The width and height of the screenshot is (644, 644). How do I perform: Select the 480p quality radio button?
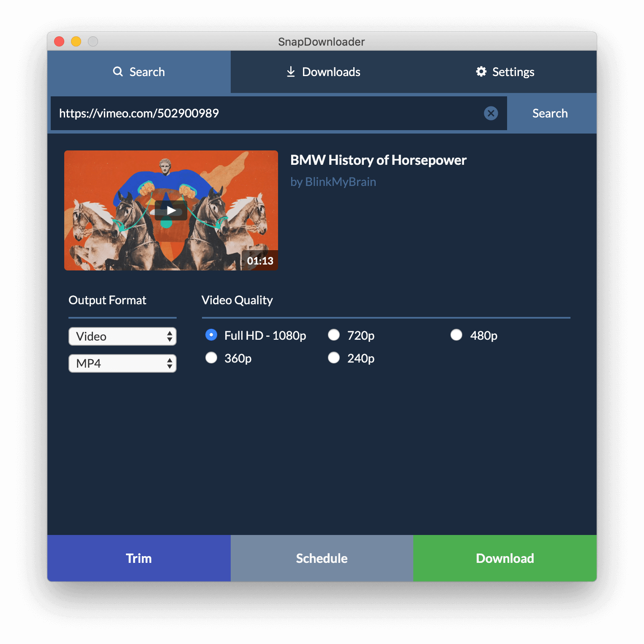[x=456, y=335]
